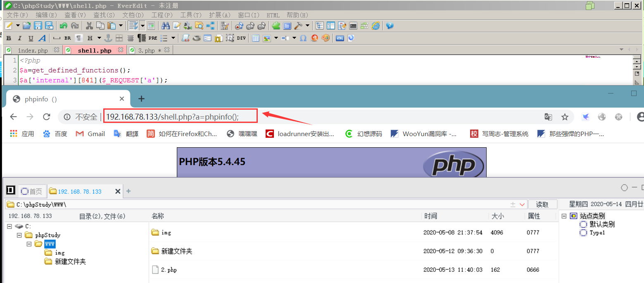Select 默认类别 in site category tree
The width and height of the screenshot is (644, 283).
pyautogui.click(x=602, y=224)
